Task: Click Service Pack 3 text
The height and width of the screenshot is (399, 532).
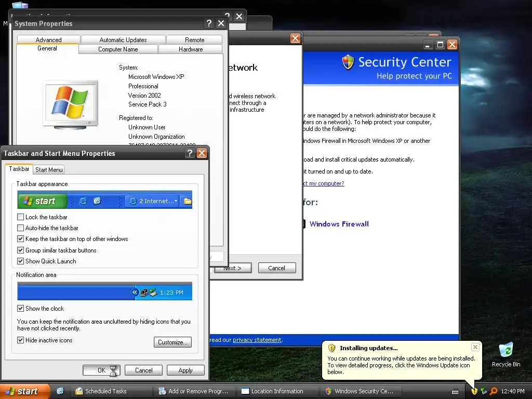Action: point(147,104)
